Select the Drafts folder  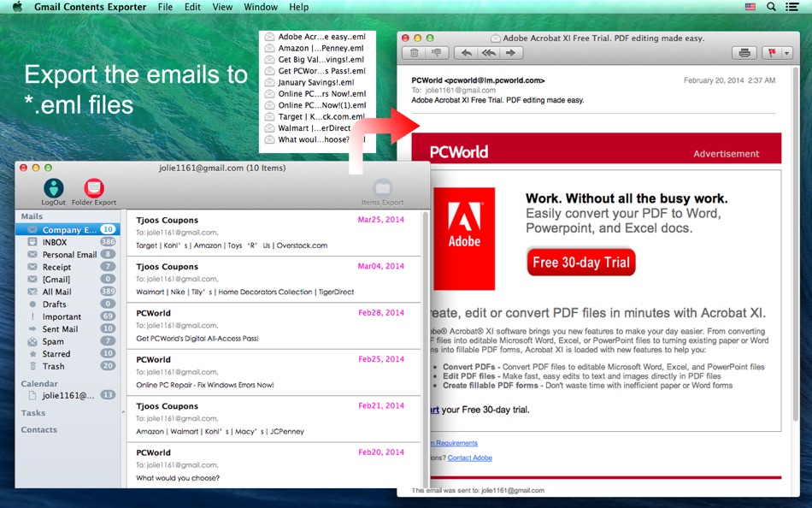coord(68,304)
